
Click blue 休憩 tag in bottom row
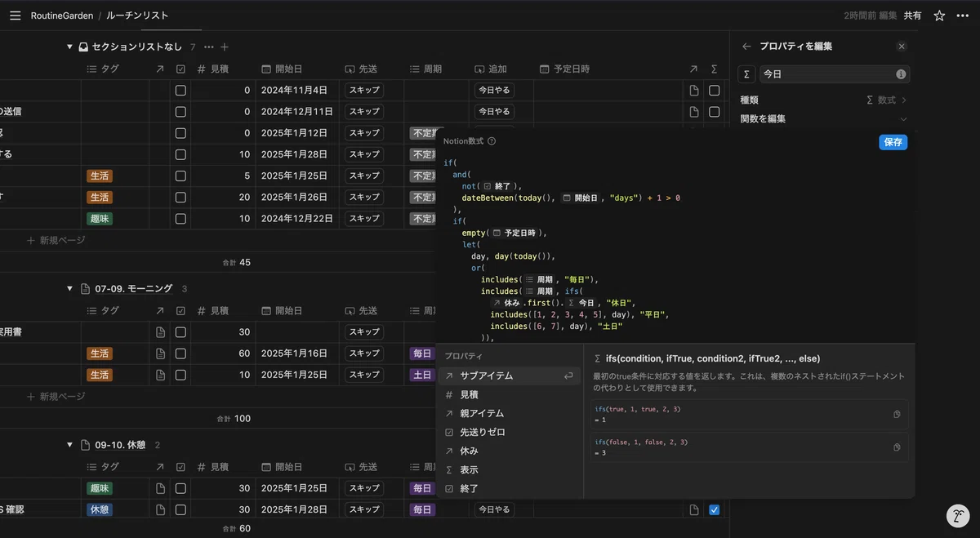point(100,509)
